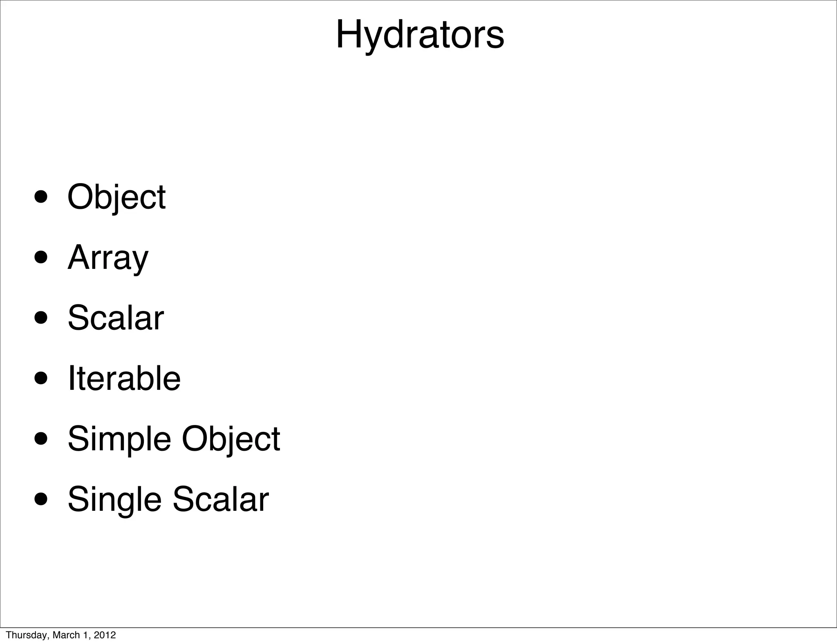The height and width of the screenshot is (644, 837).
Task: Click the word Simple in Simple Object
Action: coord(119,440)
